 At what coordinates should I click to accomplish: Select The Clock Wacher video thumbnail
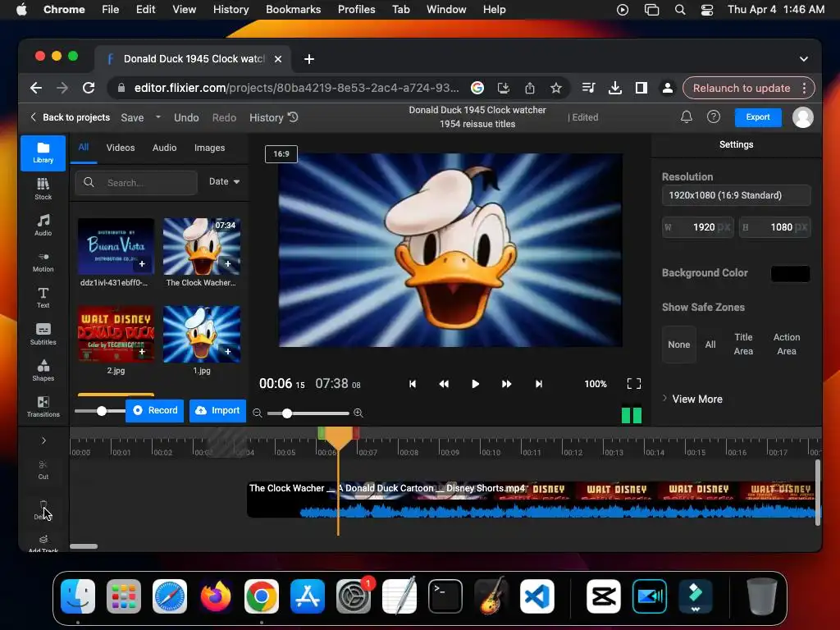coord(202,246)
